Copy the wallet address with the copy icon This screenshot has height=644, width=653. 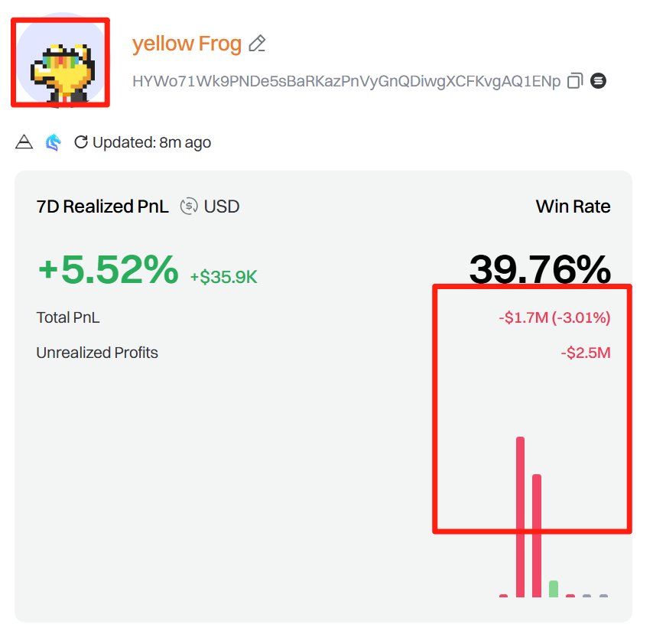point(575,81)
